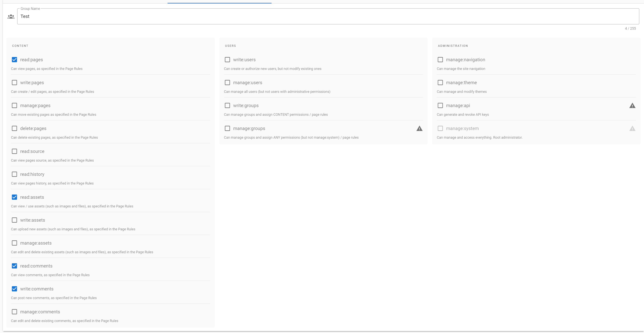644x333 pixels.
Task: Enable the write:users permission
Action: point(227,60)
